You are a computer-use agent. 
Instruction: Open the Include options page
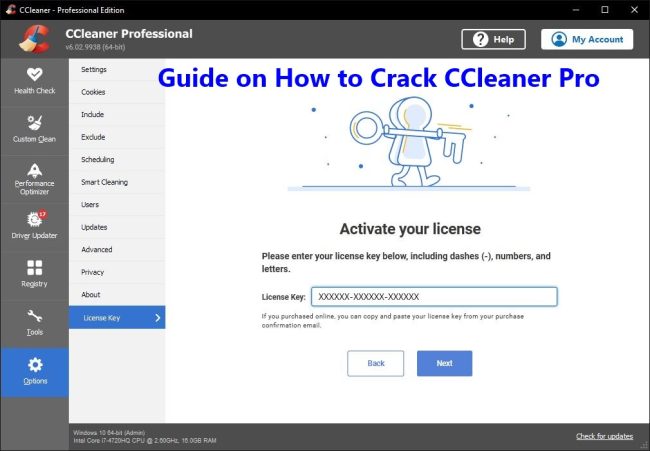(117, 114)
